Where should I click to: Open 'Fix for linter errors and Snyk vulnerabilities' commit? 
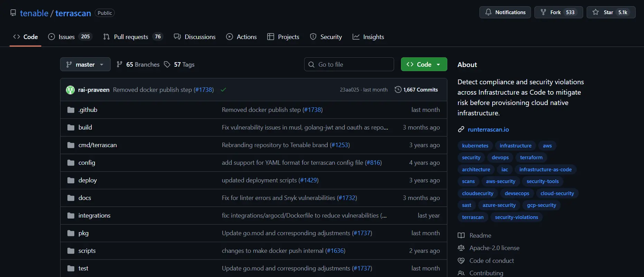pos(279,198)
